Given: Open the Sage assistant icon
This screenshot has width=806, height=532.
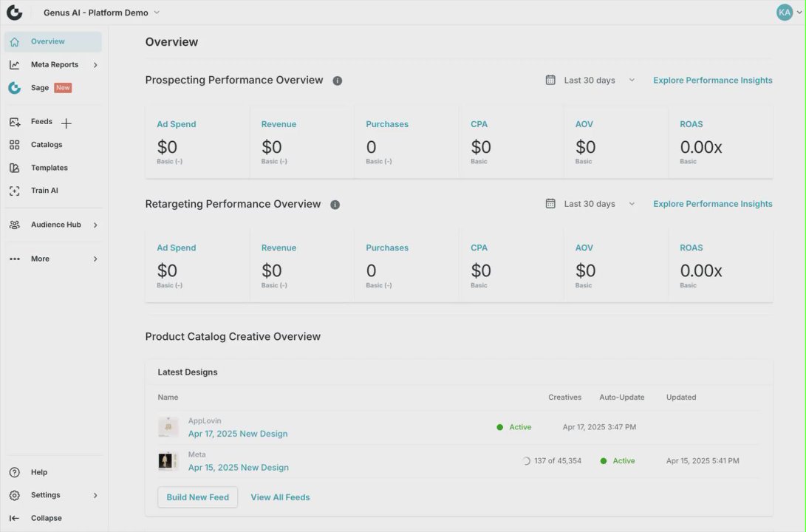Looking at the screenshot, I should (x=15, y=88).
